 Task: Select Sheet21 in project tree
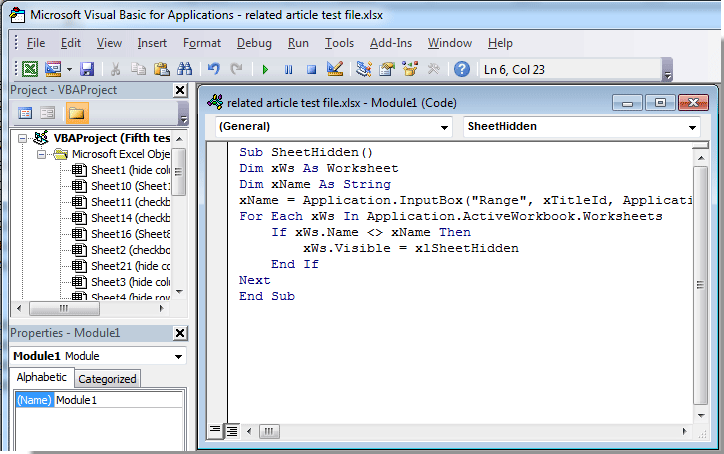point(130,266)
